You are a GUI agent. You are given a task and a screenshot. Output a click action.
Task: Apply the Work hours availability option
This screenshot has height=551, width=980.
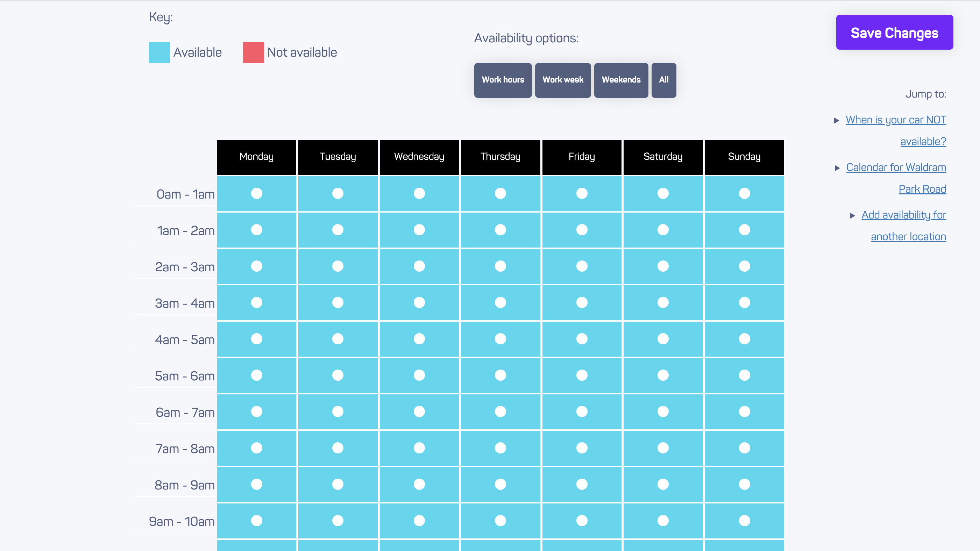pyautogui.click(x=503, y=80)
